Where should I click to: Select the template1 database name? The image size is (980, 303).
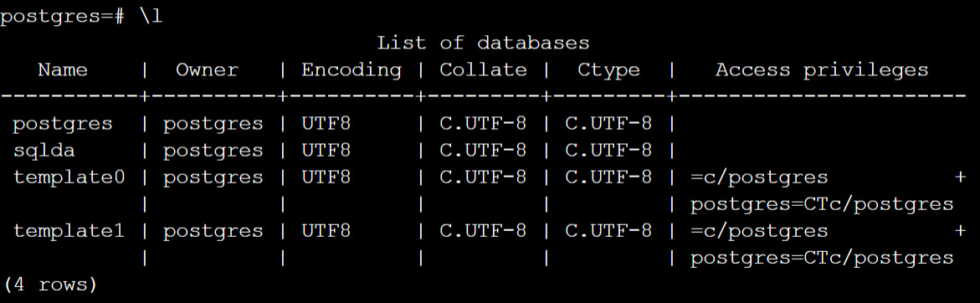[69, 231]
